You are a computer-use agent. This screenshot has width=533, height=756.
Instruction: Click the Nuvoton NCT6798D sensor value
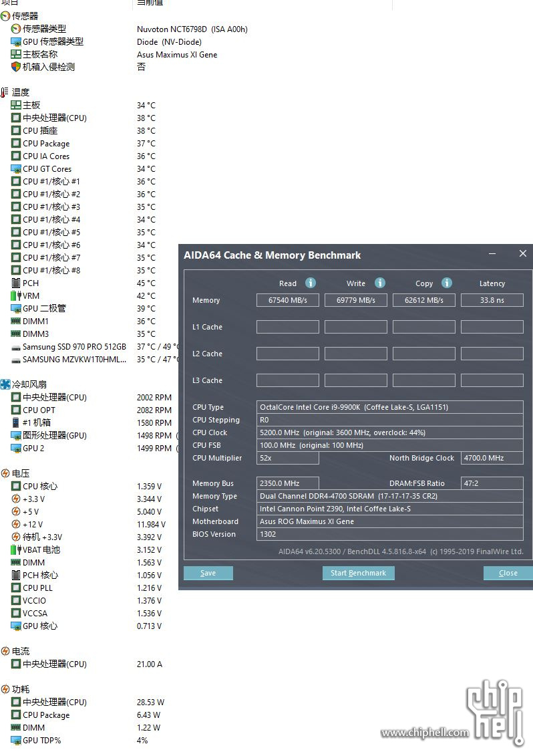[192, 29]
